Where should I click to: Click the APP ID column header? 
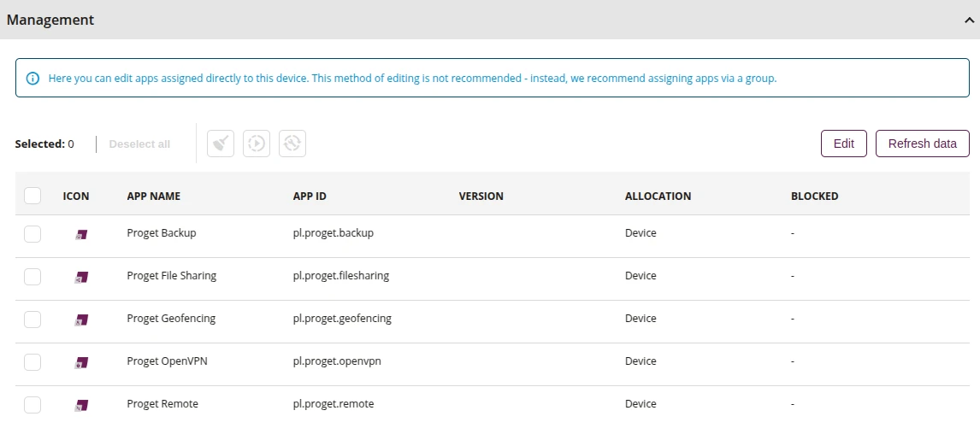(310, 196)
